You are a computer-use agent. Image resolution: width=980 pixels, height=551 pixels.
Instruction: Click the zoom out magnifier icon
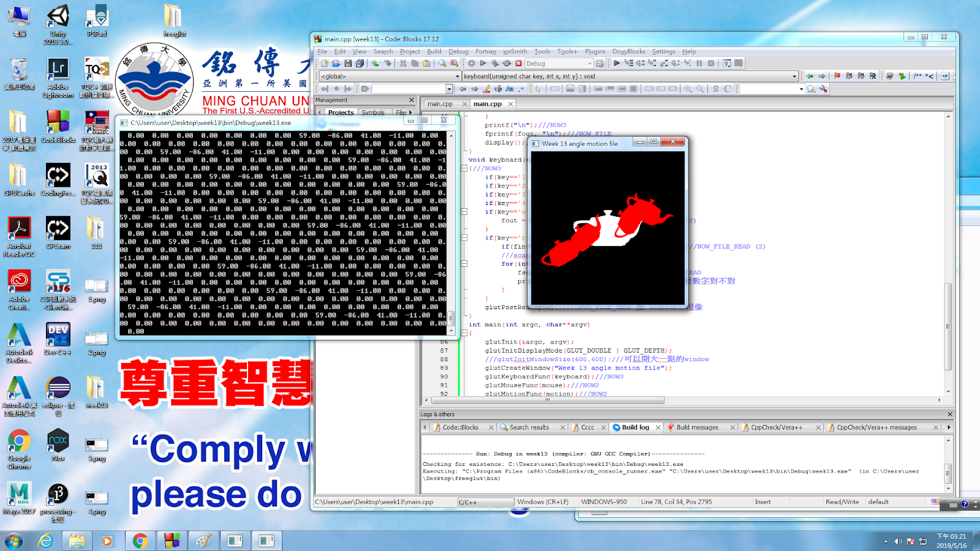point(700,89)
